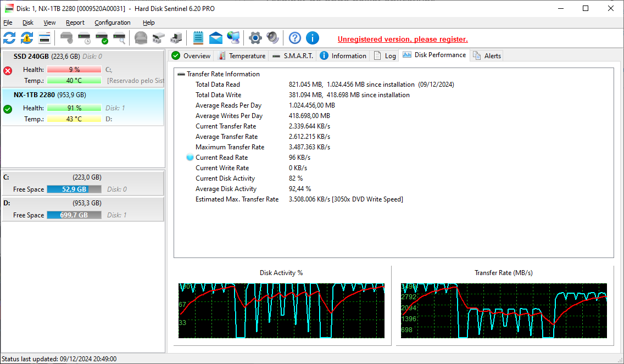624x364 pixels.
Task: Click the globe and monitor network icon
Action: (x=233, y=38)
